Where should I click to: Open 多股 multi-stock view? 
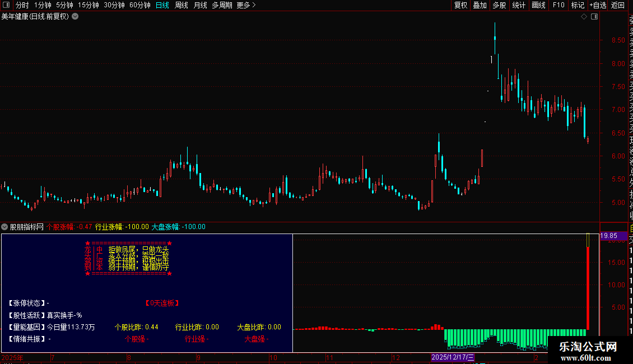pos(499,5)
